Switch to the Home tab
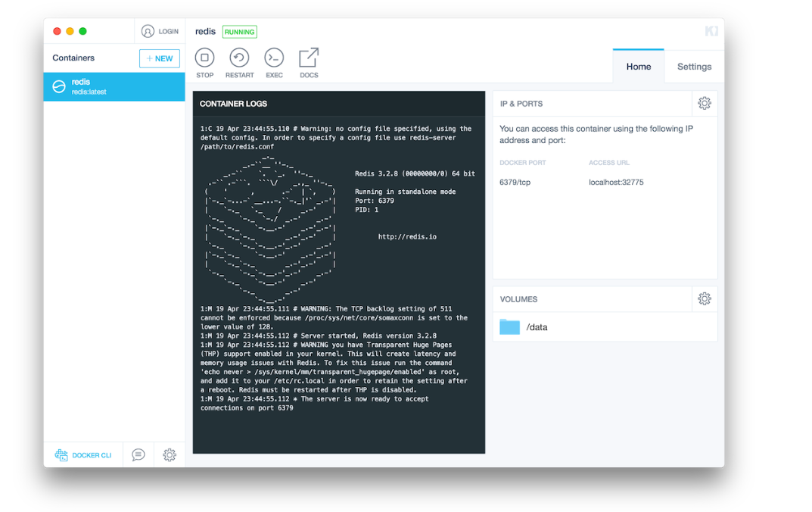The image size is (812, 512). pos(639,67)
